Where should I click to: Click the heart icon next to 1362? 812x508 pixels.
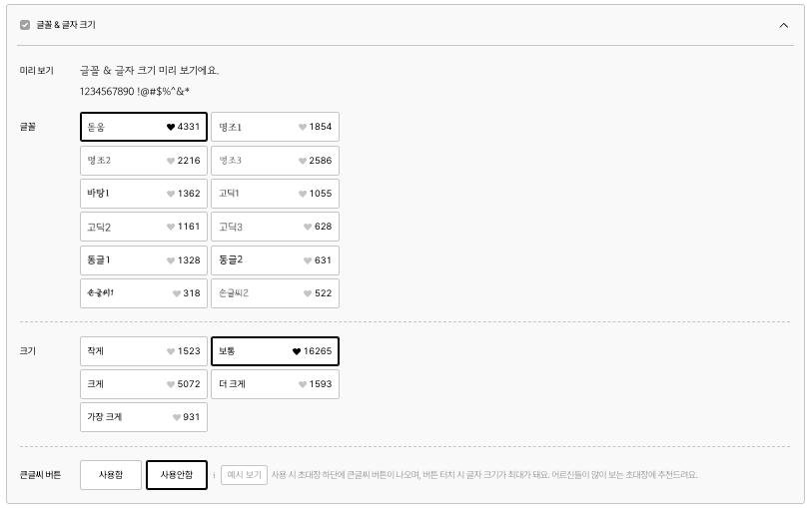point(171,194)
